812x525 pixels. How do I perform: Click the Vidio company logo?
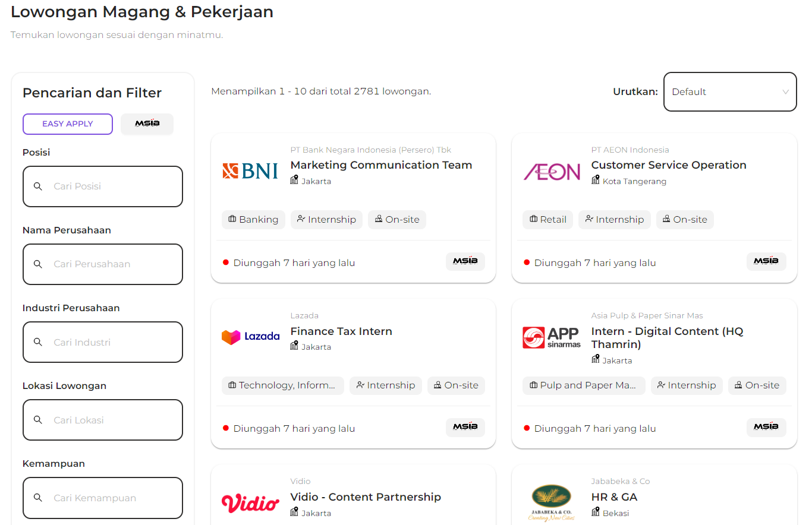[x=250, y=503]
